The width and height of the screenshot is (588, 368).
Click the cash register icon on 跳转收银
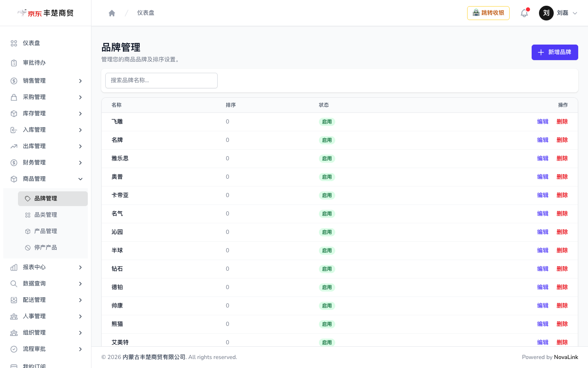tap(476, 13)
